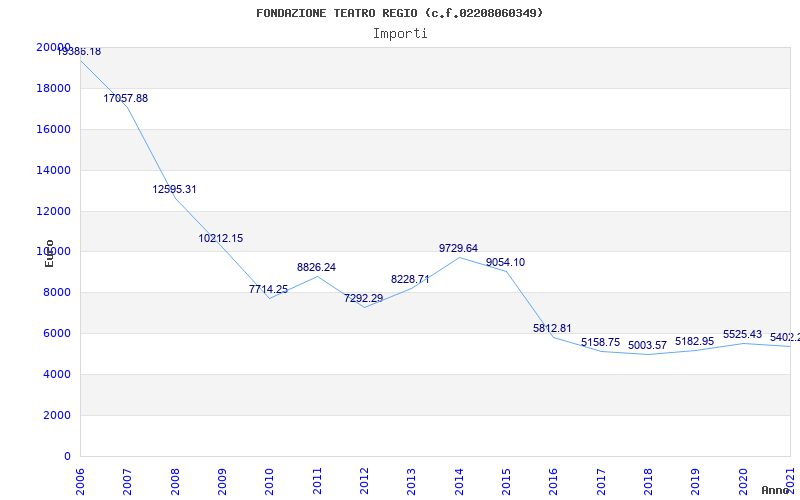This screenshot has width=800, height=500.
Task: Click the 2000 y-axis tick label
Action: pos(57,415)
